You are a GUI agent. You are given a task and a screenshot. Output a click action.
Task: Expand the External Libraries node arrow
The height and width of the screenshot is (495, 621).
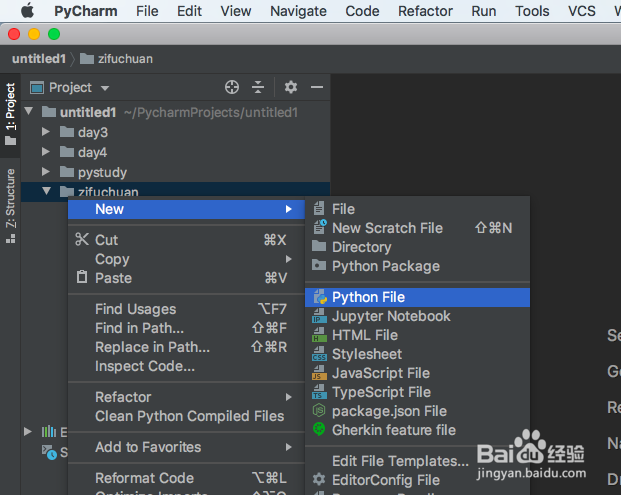click(x=28, y=431)
